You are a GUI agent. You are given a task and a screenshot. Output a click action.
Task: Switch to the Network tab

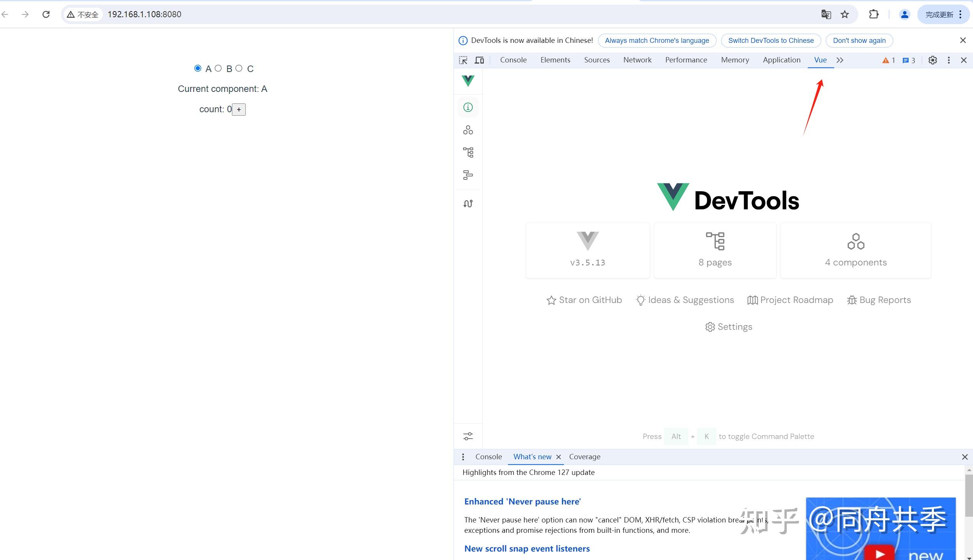coord(637,60)
